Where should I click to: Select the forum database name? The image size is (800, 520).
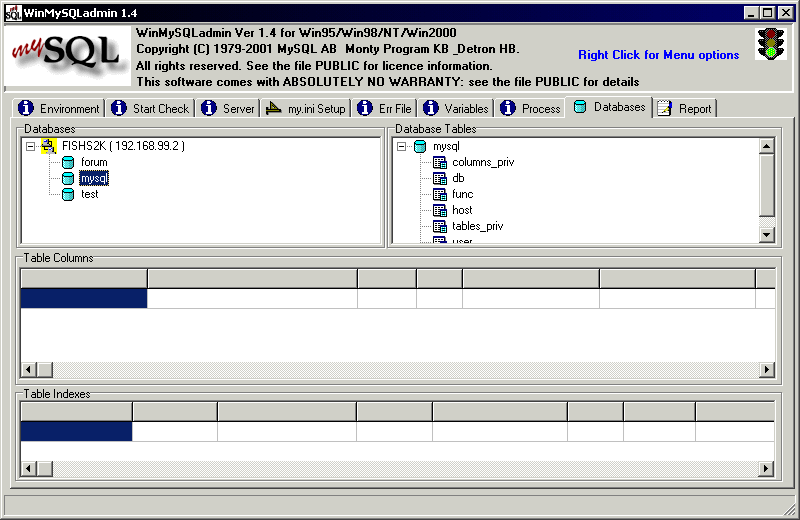[94, 163]
